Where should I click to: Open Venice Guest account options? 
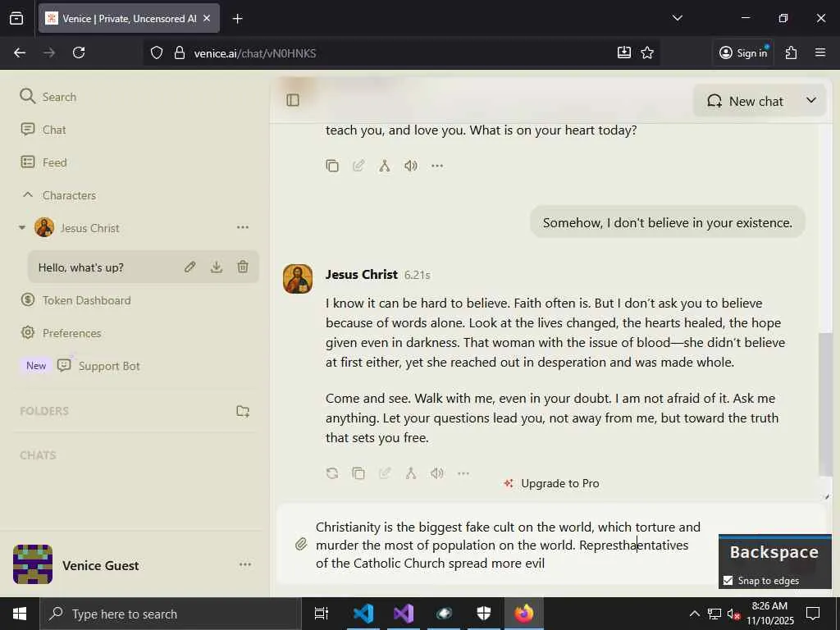point(245,564)
